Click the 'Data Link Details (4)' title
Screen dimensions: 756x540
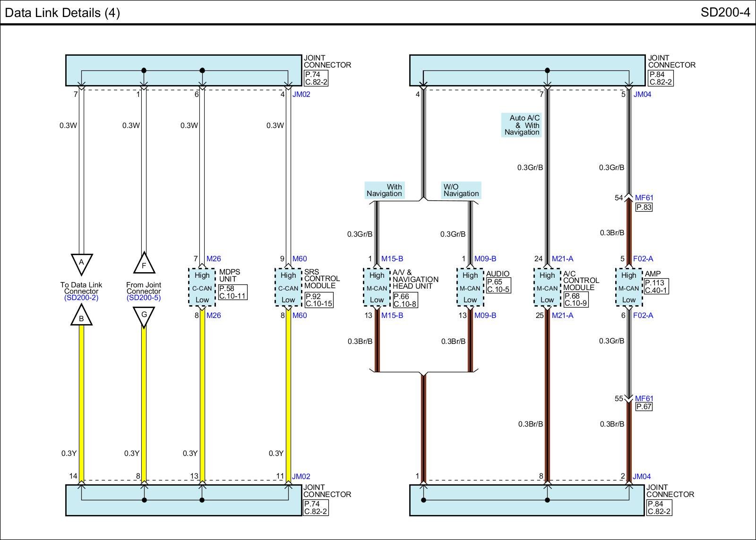coord(62,12)
